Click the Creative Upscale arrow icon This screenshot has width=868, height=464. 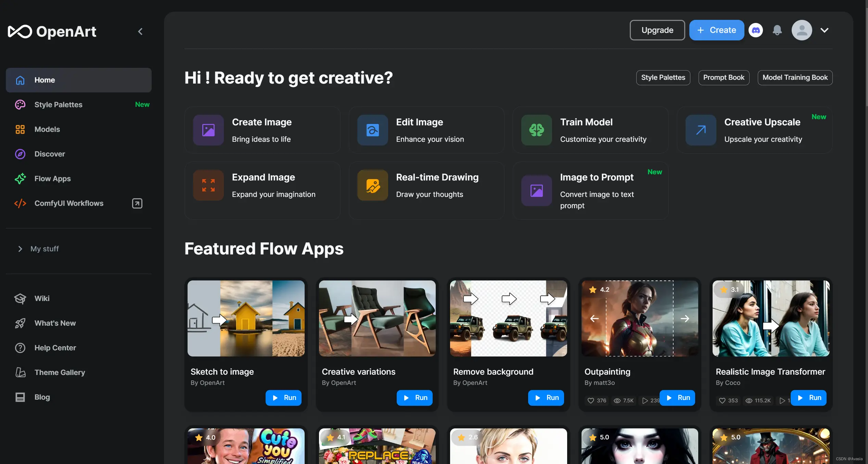coord(701,130)
